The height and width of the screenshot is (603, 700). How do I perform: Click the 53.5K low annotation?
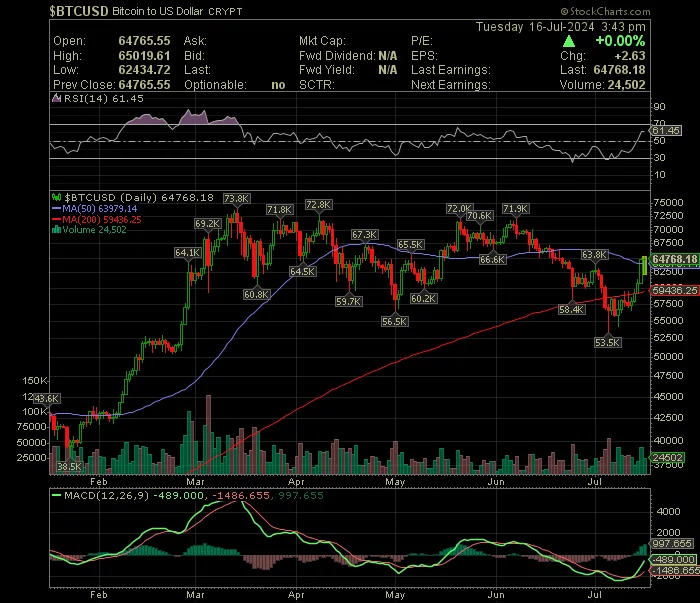(x=608, y=342)
